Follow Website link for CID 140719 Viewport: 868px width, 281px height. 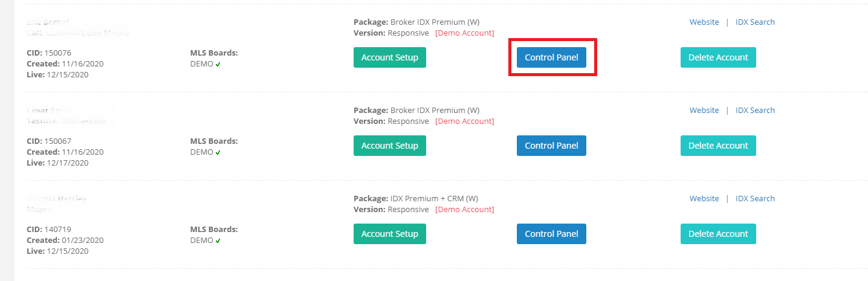704,199
